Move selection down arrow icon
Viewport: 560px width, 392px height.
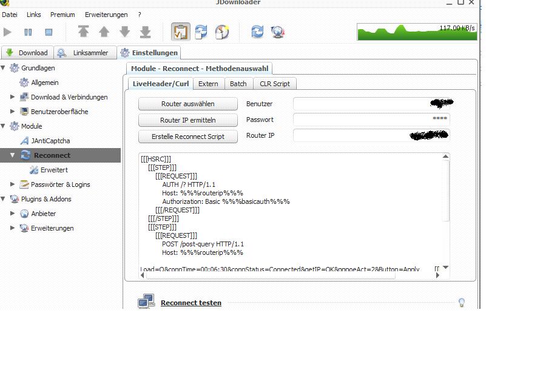124,32
